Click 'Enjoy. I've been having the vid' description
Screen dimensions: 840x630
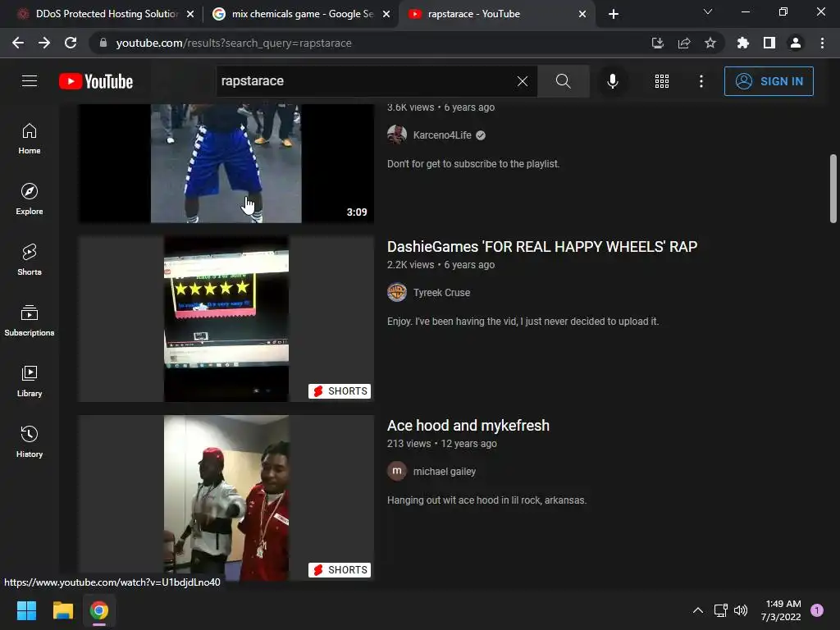[523, 322]
